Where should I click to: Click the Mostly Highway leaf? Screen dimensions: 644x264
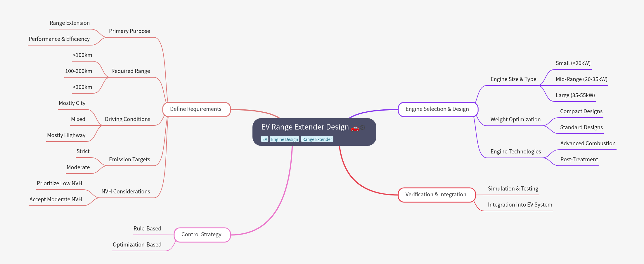66,135
